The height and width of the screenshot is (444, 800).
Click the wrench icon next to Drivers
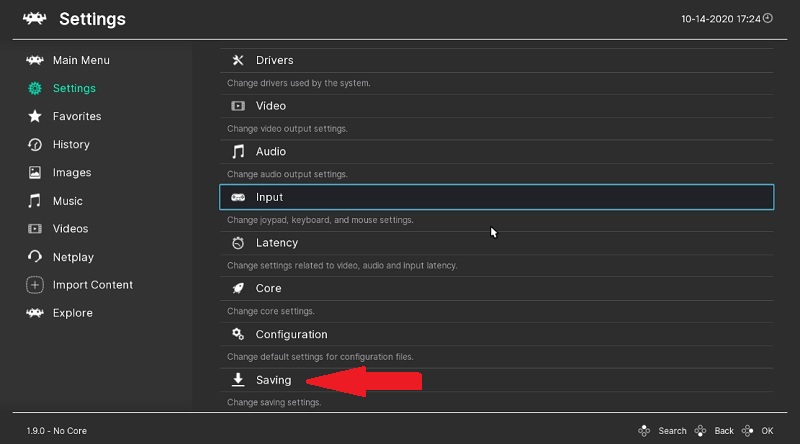pos(238,60)
